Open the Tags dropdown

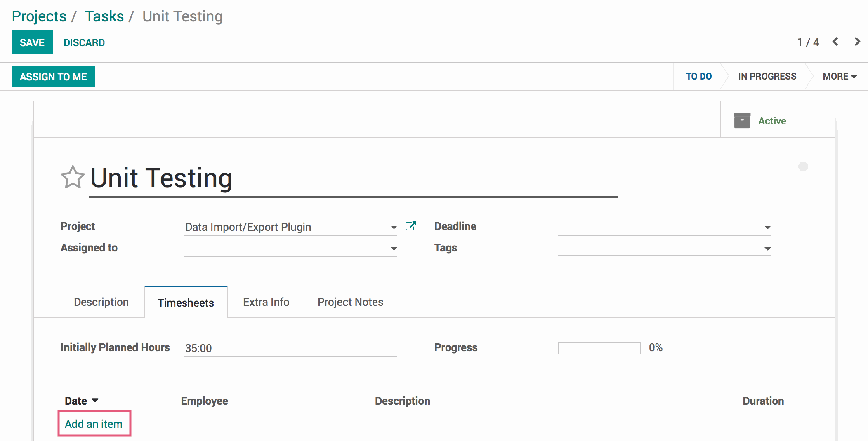(767, 249)
